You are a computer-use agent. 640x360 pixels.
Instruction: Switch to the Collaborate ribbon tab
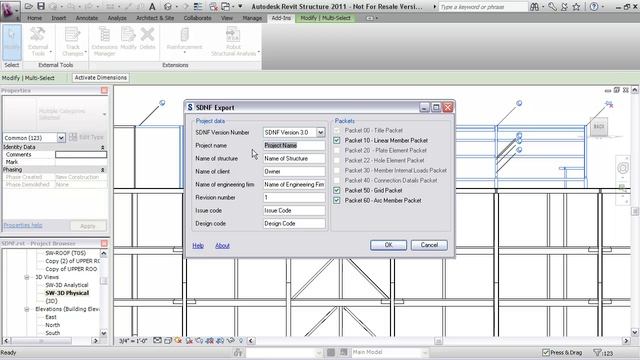(x=198, y=18)
